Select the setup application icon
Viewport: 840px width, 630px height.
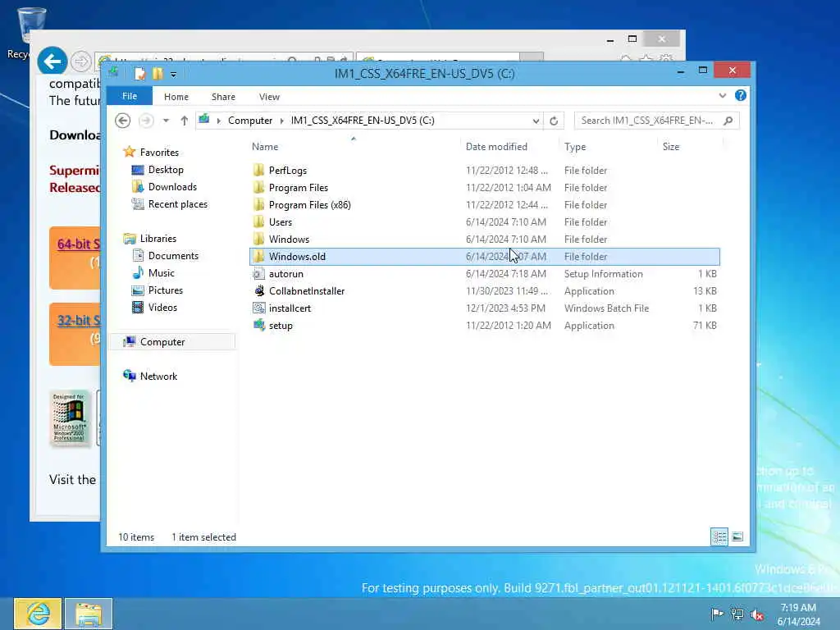click(x=258, y=325)
